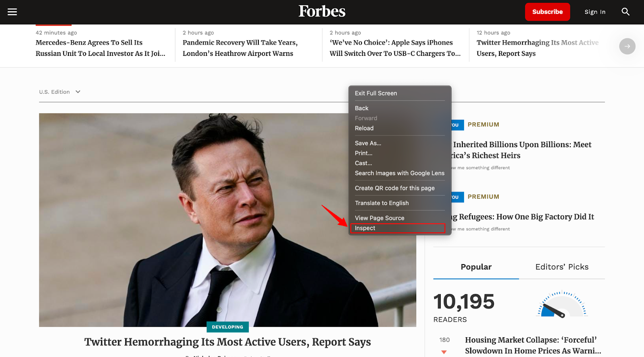Click second PREMIUM label above Refugees
The height and width of the screenshot is (357, 644).
(x=483, y=197)
